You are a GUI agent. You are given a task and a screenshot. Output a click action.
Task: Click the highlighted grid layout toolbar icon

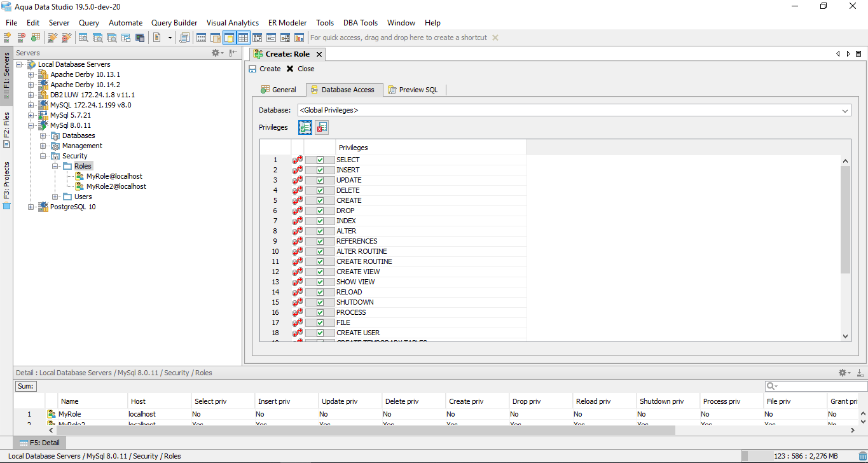pos(244,38)
